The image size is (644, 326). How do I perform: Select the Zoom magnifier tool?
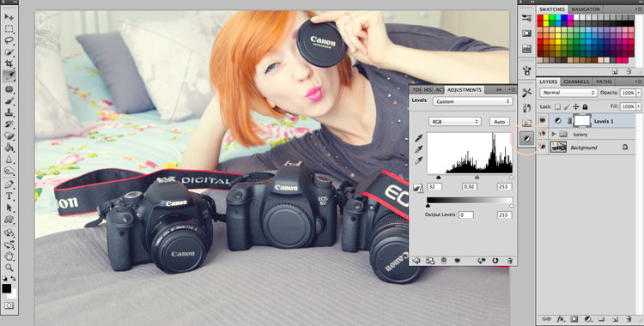[9, 268]
